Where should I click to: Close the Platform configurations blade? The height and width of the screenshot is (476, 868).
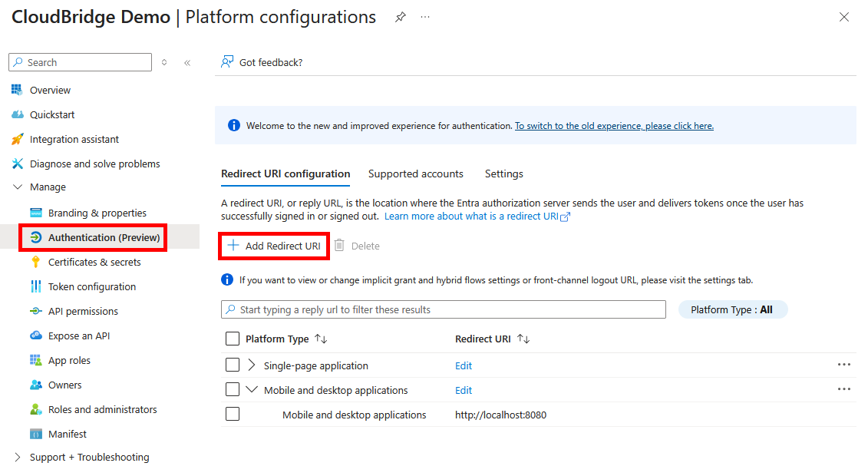tap(843, 17)
